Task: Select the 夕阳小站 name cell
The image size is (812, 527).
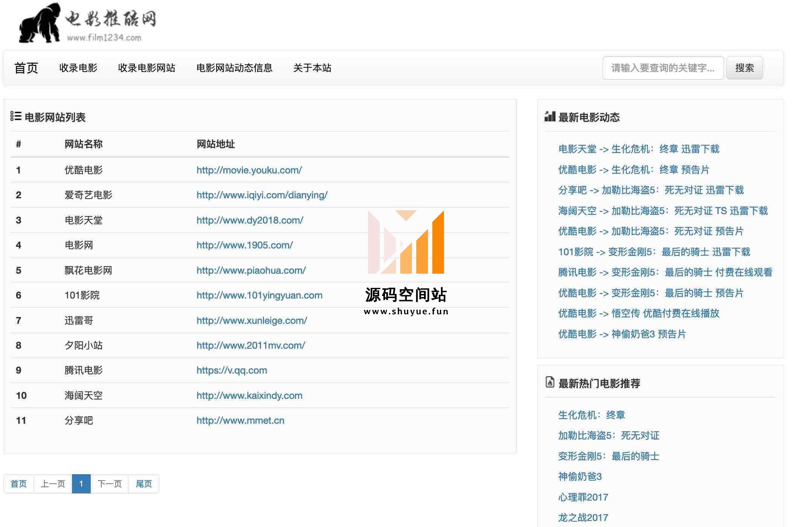Action: click(84, 345)
